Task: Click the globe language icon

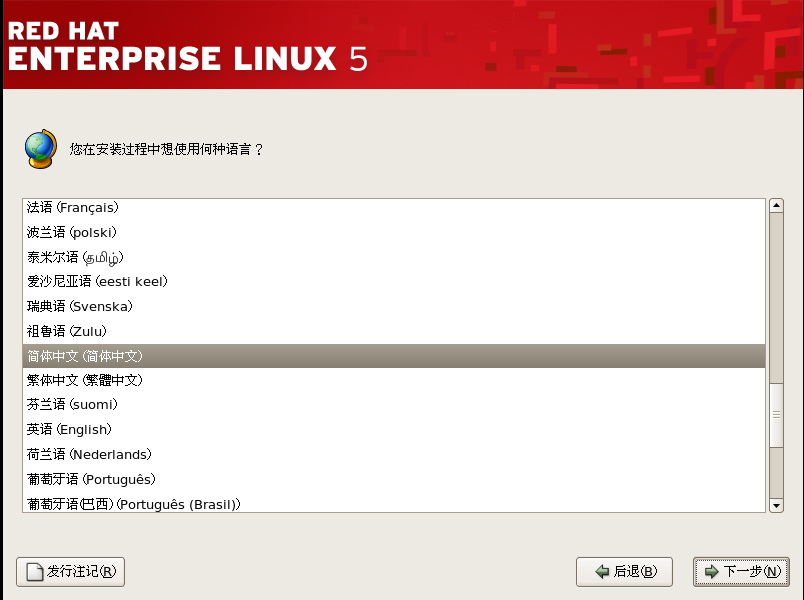Action: (x=41, y=149)
